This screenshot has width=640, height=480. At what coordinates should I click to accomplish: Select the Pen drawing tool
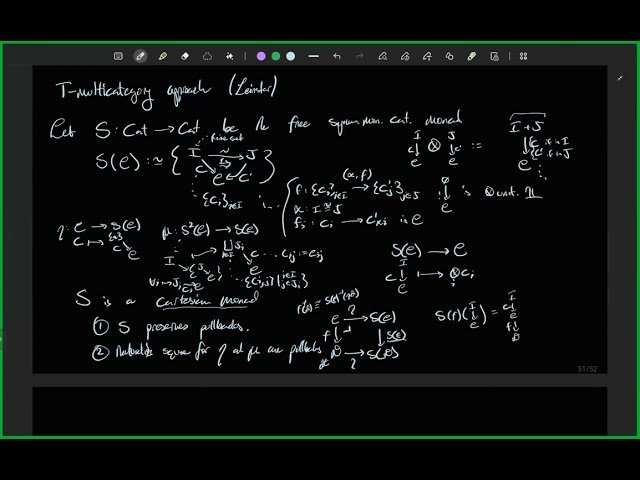[140, 56]
